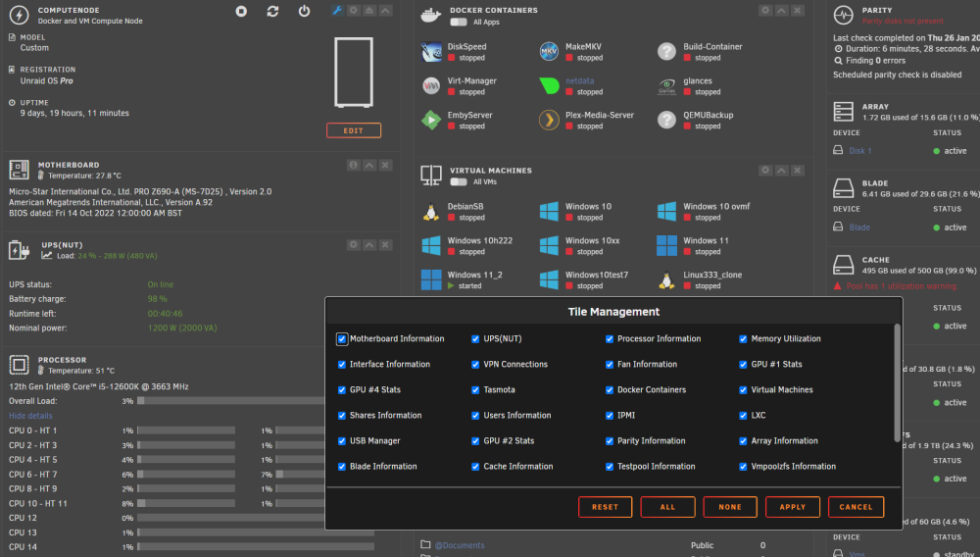Uncheck the Fan Information checkbox
The width and height of the screenshot is (980, 557).
tap(610, 365)
